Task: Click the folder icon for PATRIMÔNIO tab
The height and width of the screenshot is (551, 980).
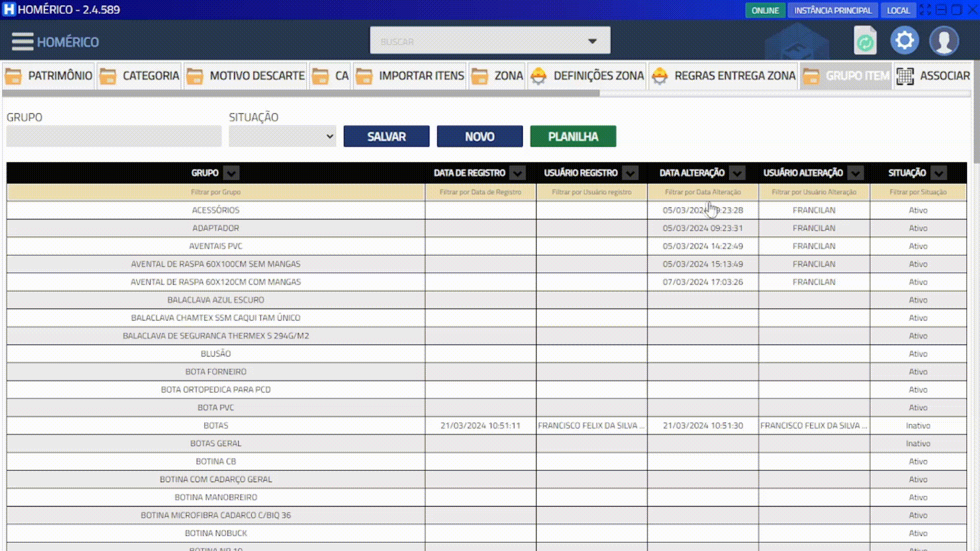Action: (13, 76)
